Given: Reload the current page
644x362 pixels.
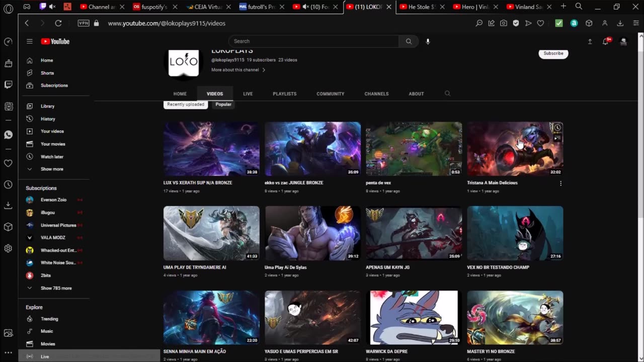Looking at the screenshot, I should point(58,23).
